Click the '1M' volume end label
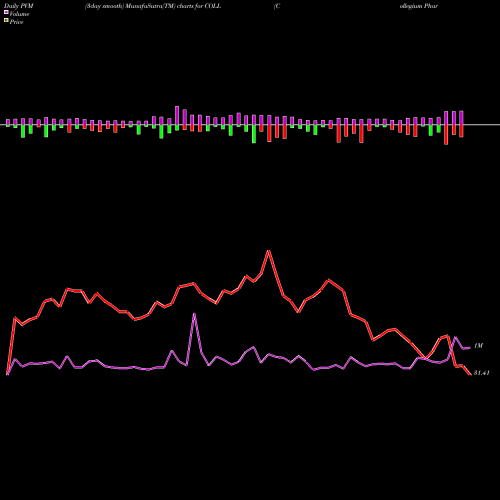Screen dimensions: 500x500 point(478,346)
